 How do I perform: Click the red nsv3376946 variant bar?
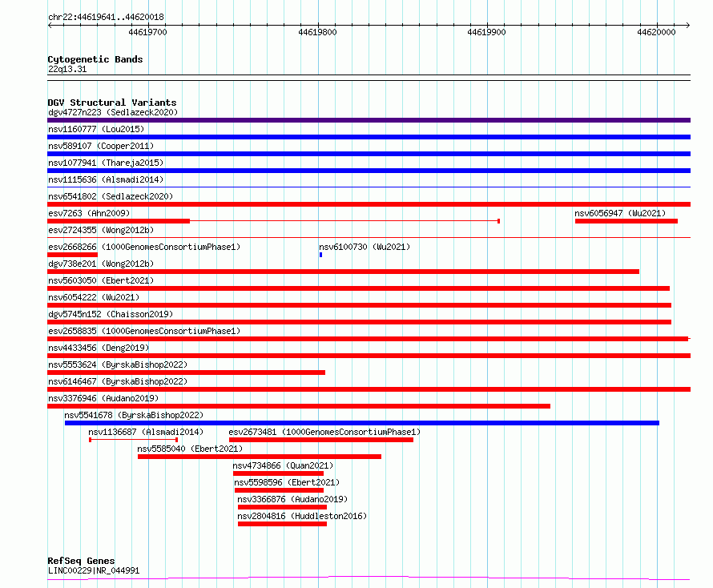coord(299,406)
